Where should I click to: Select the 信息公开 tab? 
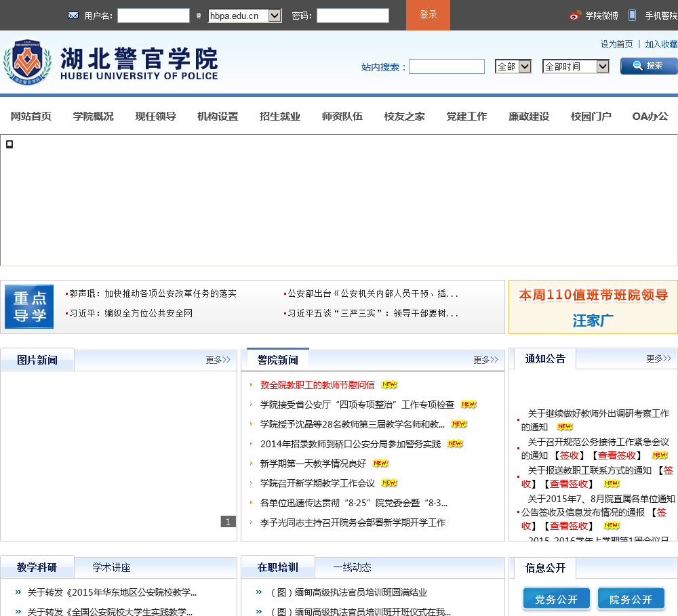[545, 568]
